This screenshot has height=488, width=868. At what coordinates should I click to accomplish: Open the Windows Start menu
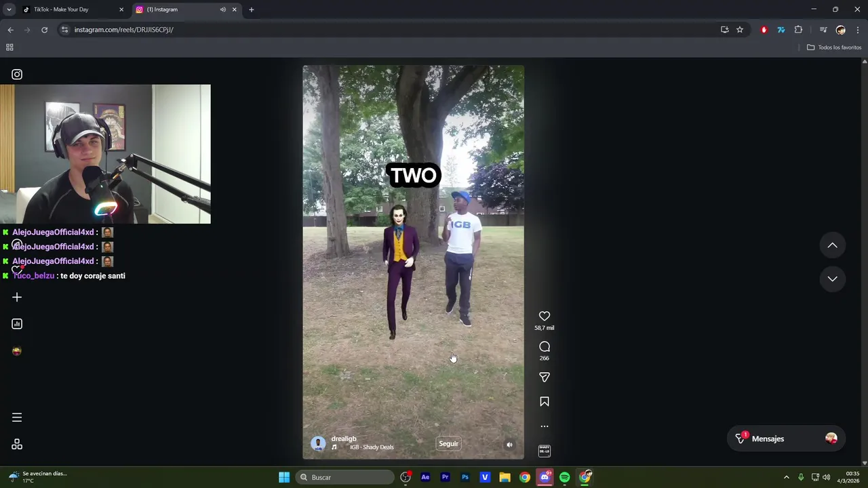click(284, 477)
